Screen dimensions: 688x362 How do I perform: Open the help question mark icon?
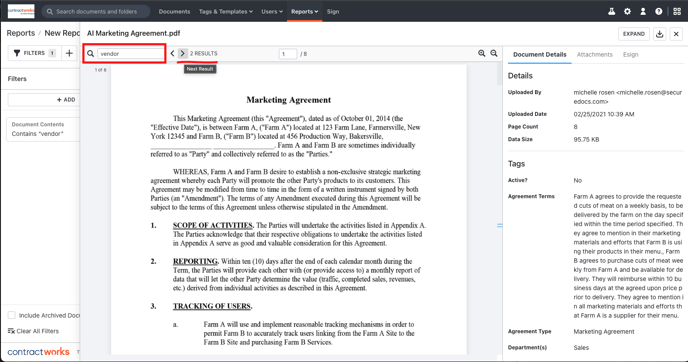click(x=659, y=11)
